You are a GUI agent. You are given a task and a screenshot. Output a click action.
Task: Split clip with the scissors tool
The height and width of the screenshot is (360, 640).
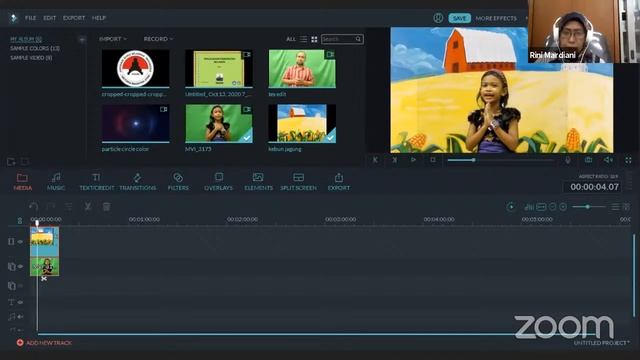click(87, 207)
